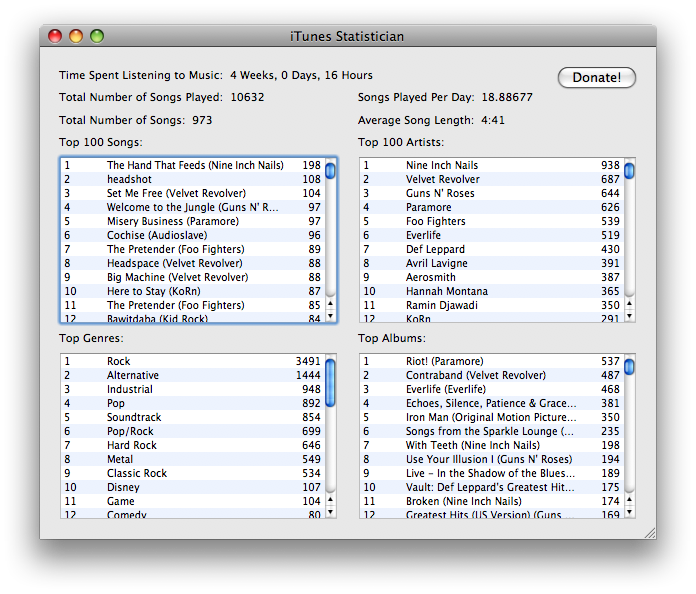Click up arrow in Top 100 Songs list
The image size is (696, 594).
point(330,303)
